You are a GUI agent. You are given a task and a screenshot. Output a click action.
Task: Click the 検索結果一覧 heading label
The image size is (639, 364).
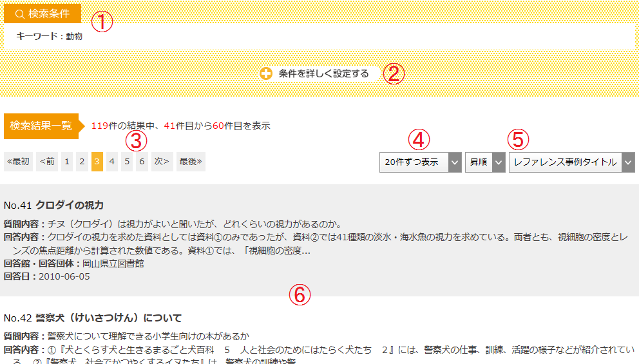[x=41, y=126]
